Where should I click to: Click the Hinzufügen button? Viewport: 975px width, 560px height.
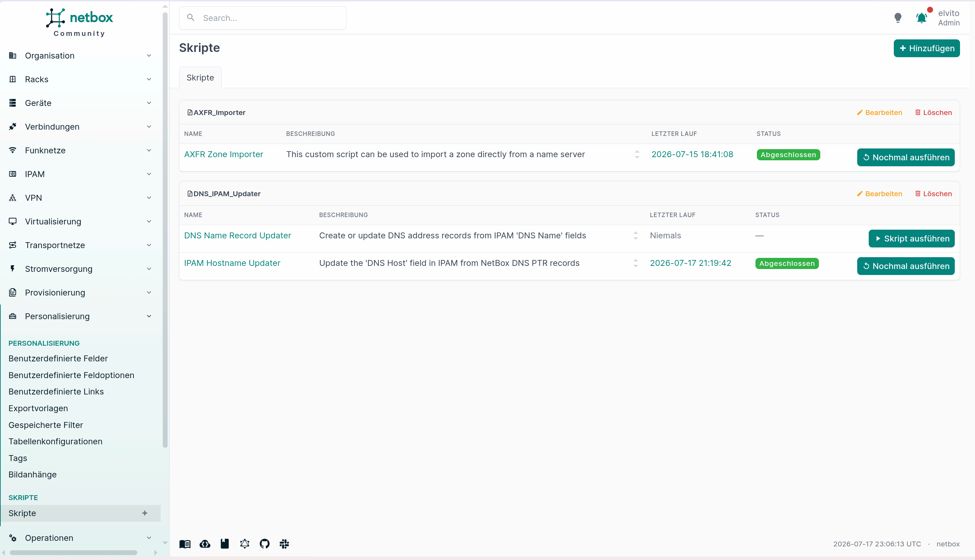click(x=927, y=48)
